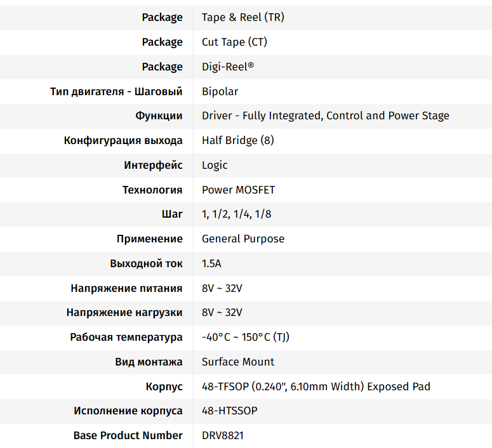Select the Power MOSFET technology value
Image resolution: width=492 pixels, height=448 pixels.
(x=238, y=190)
